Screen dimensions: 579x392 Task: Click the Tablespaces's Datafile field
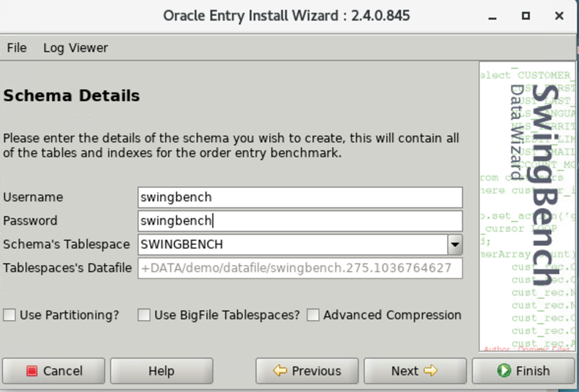[x=301, y=268]
